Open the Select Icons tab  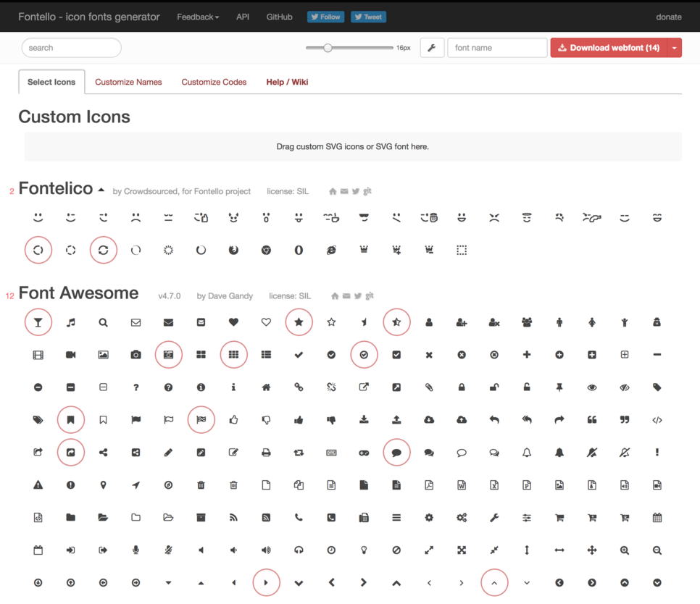click(51, 82)
